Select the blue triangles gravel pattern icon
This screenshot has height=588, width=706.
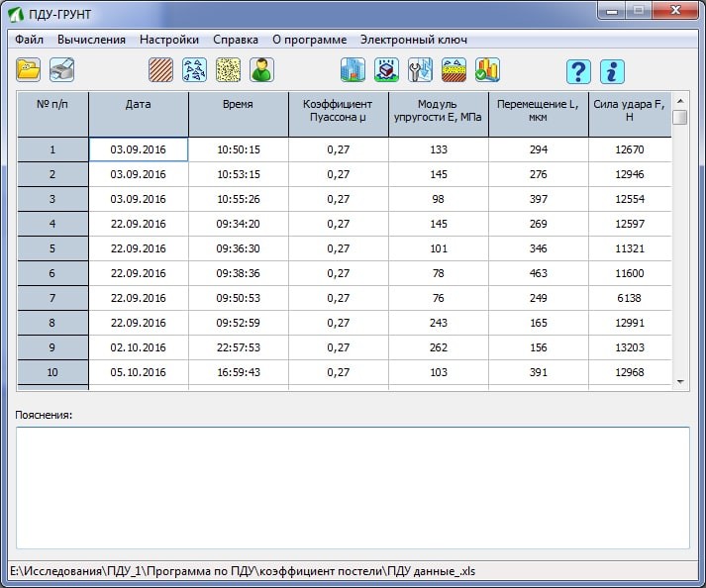click(x=195, y=70)
